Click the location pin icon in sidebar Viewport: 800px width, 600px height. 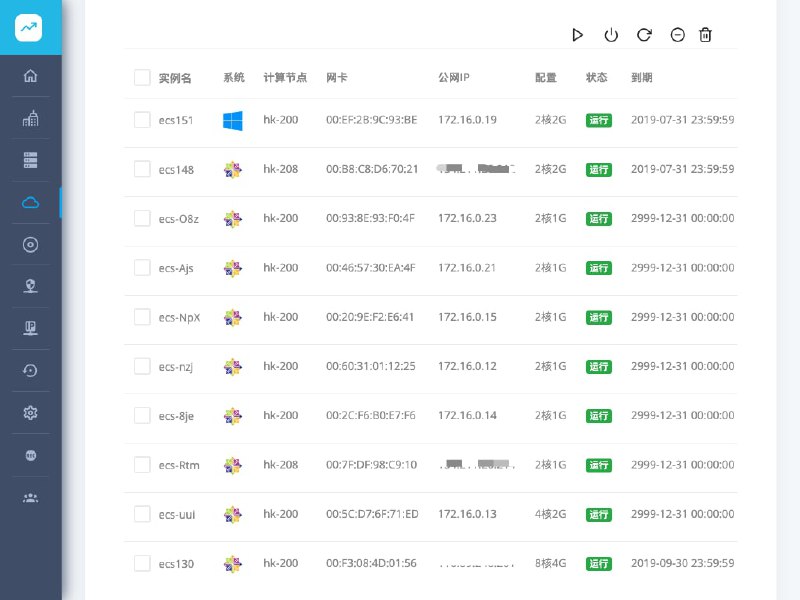coord(30,285)
